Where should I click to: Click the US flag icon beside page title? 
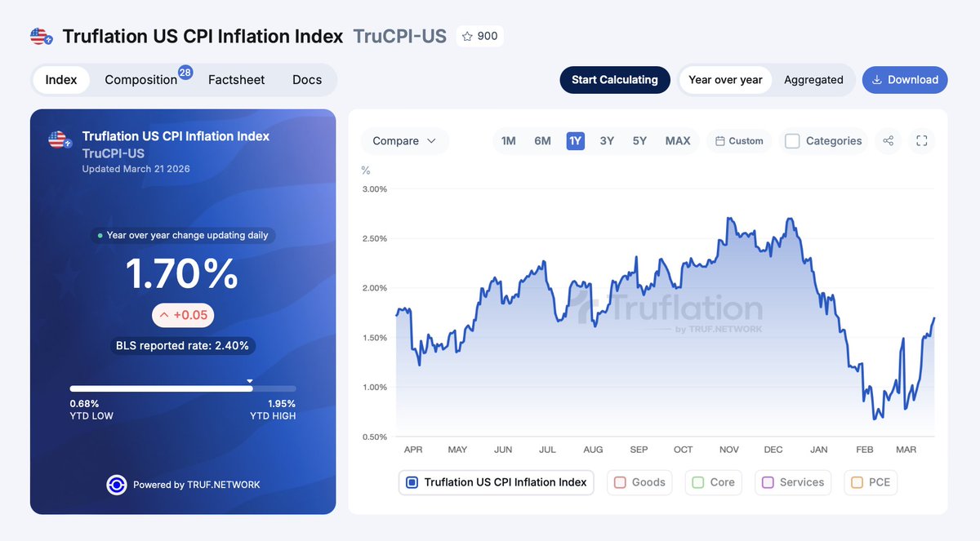[x=41, y=36]
